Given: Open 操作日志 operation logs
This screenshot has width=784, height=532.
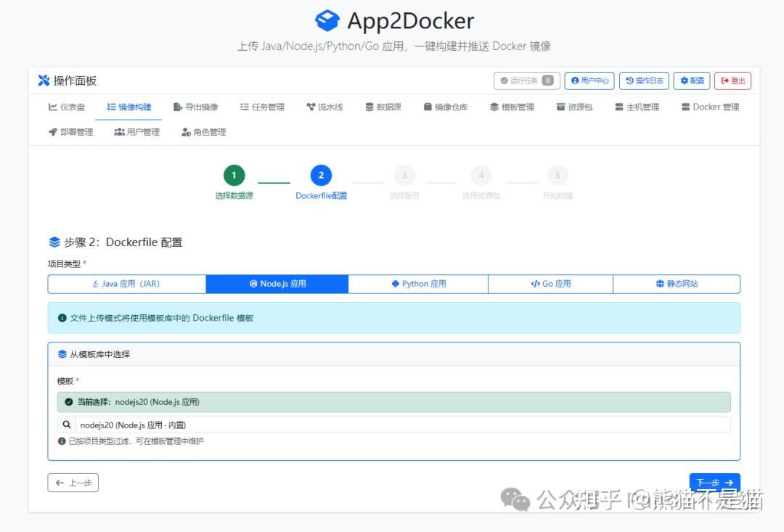Looking at the screenshot, I should coord(645,81).
